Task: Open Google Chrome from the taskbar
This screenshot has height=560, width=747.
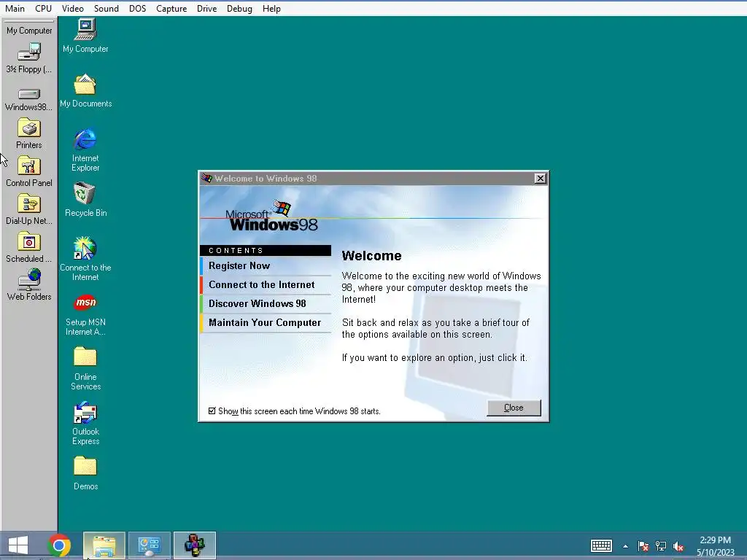Action: pos(59,545)
